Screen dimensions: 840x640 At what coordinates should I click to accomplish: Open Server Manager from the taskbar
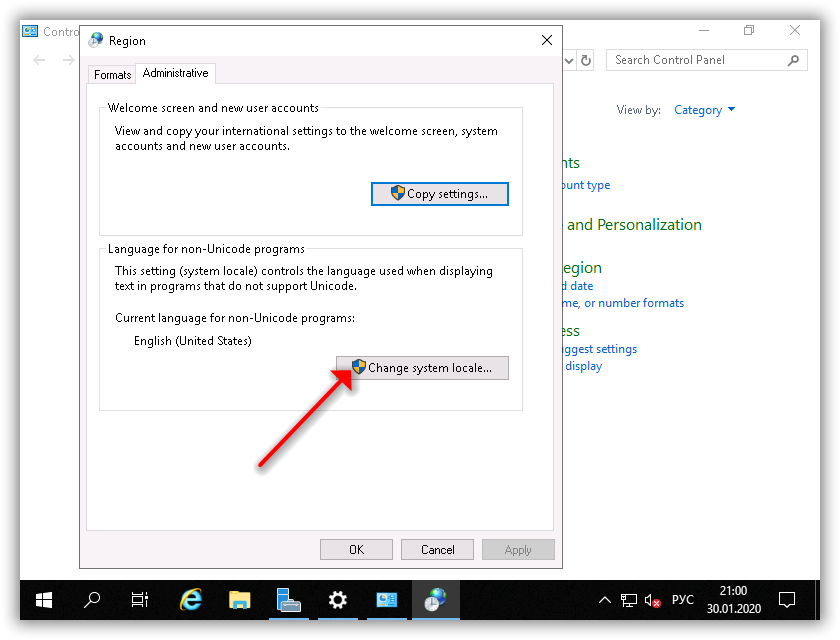pos(289,600)
